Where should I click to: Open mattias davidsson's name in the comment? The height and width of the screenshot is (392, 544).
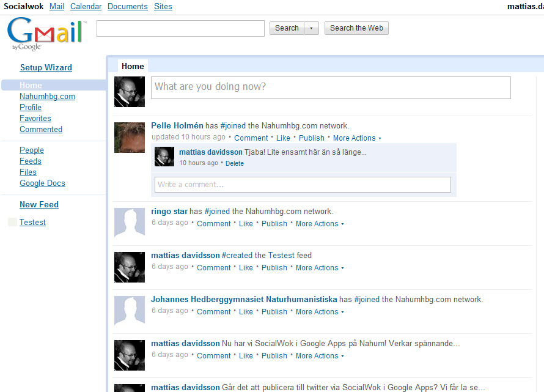click(211, 152)
